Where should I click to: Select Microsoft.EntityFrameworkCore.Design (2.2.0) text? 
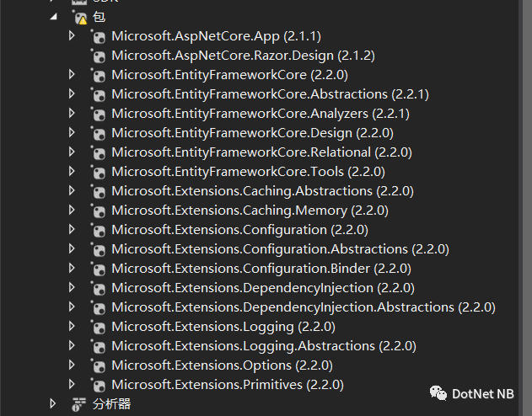click(x=252, y=133)
